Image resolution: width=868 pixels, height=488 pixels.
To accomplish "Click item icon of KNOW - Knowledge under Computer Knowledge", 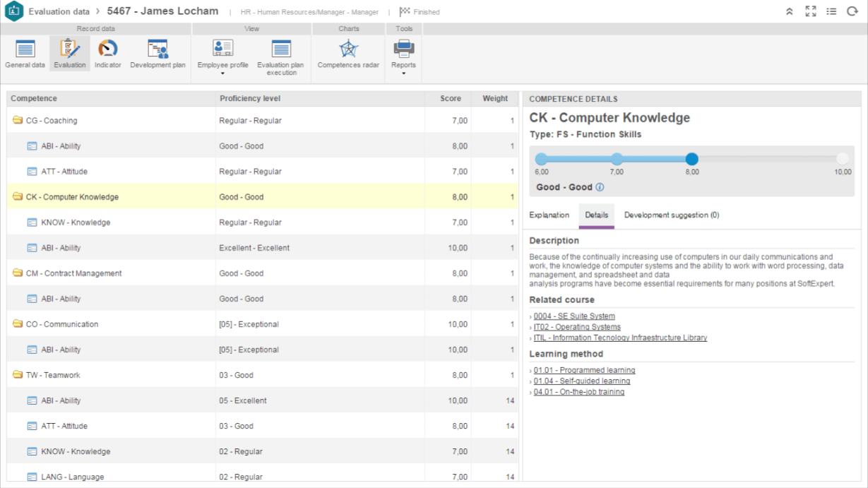I will point(32,222).
